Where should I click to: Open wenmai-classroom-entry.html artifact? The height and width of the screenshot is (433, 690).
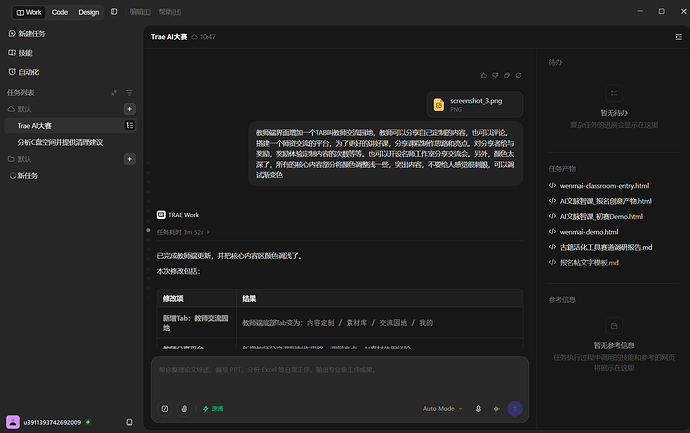click(x=599, y=186)
